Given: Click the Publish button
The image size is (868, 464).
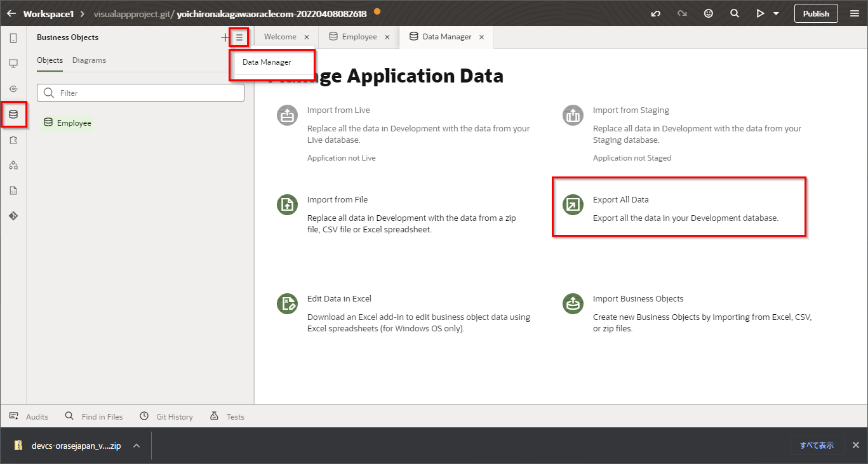Looking at the screenshot, I should point(816,13).
